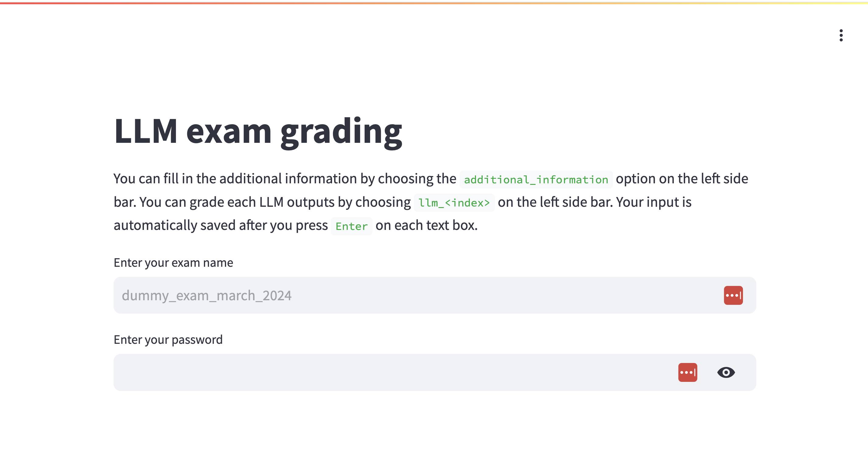Click the "LLM exam grading" page heading
This screenshot has height=472, width=868.
click(x=258, y=132)
